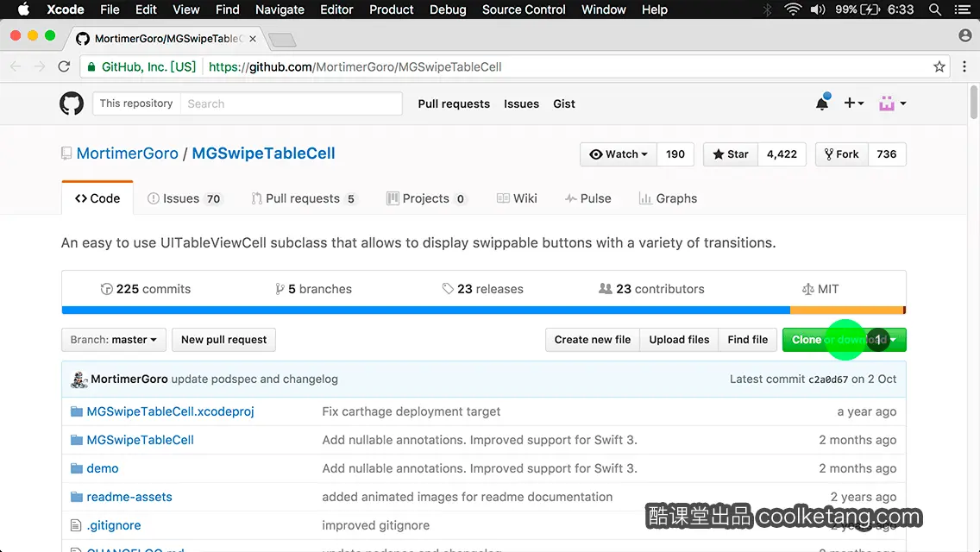Open Gist in the top navigation
980x552 pixels.
(563, 103)
